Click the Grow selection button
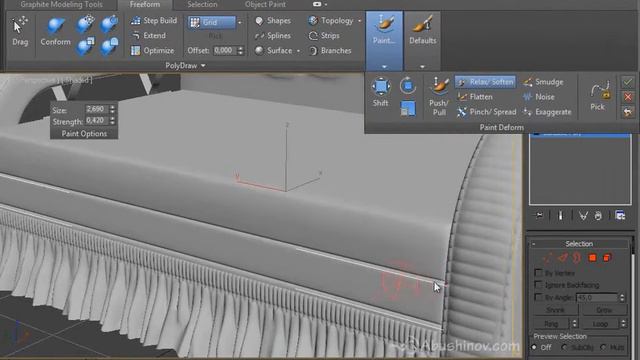Viewport: 640px width, 360px height. [x=604, y=310]
